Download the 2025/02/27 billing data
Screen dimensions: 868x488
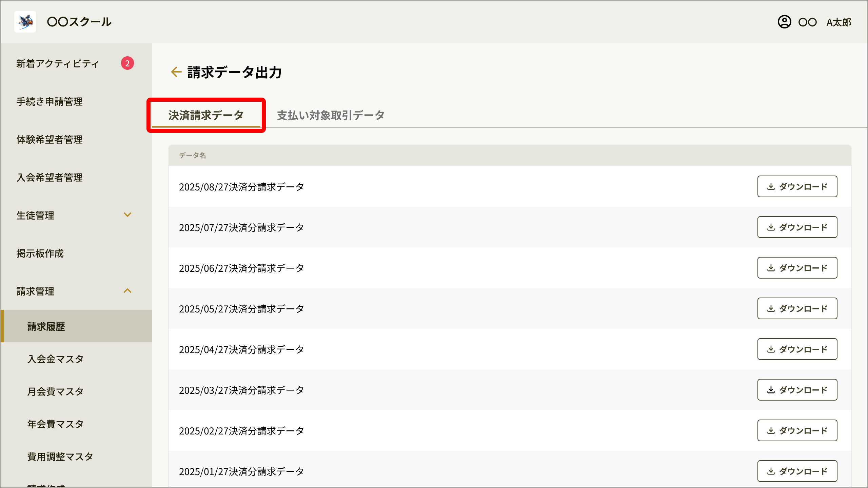click(797, 430)
